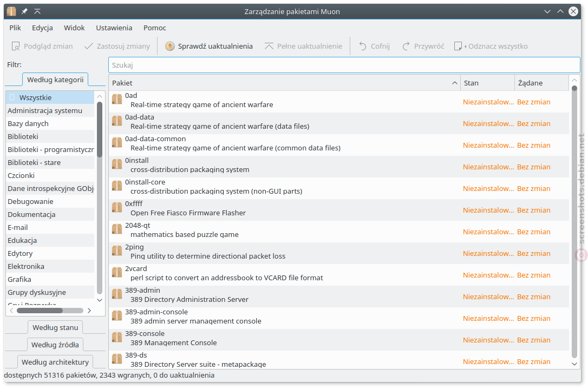This screenshot has width=588, height=389.
Task: Click the package icon for 0ad-data
Action: pyautogui.click(x=117, y=121)
